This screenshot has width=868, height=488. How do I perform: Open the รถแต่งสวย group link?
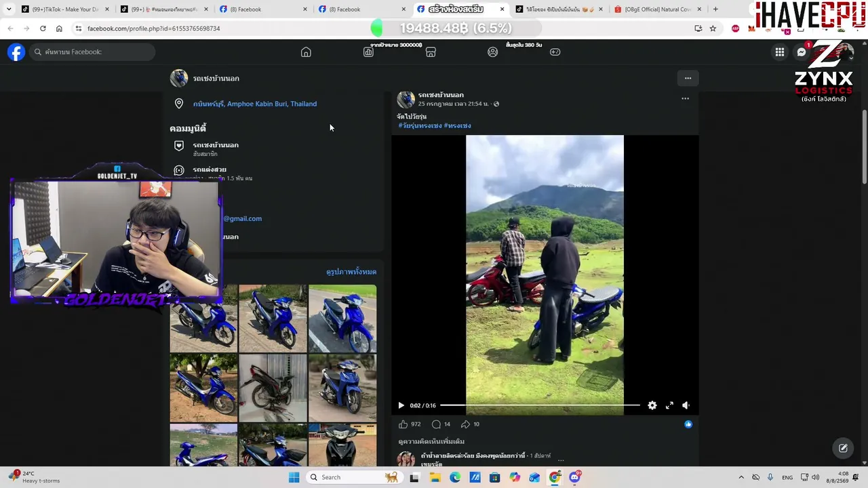[x=210, y=169]
